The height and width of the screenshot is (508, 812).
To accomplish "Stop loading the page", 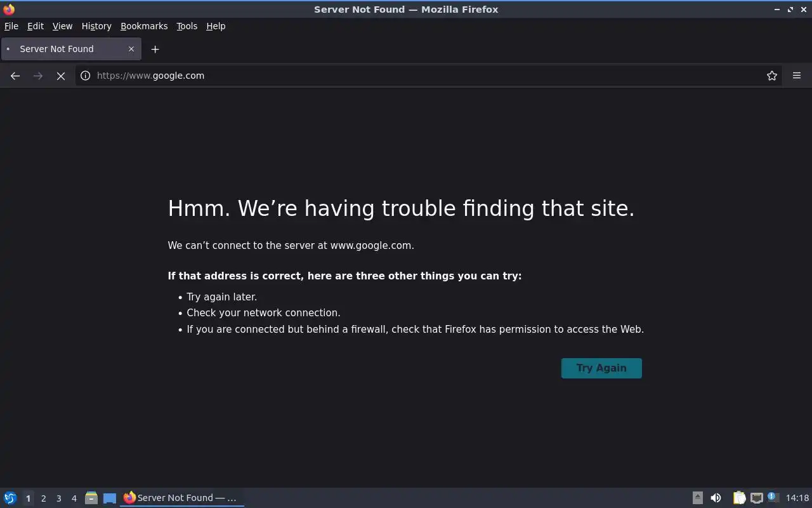I will tap(61, 76).
